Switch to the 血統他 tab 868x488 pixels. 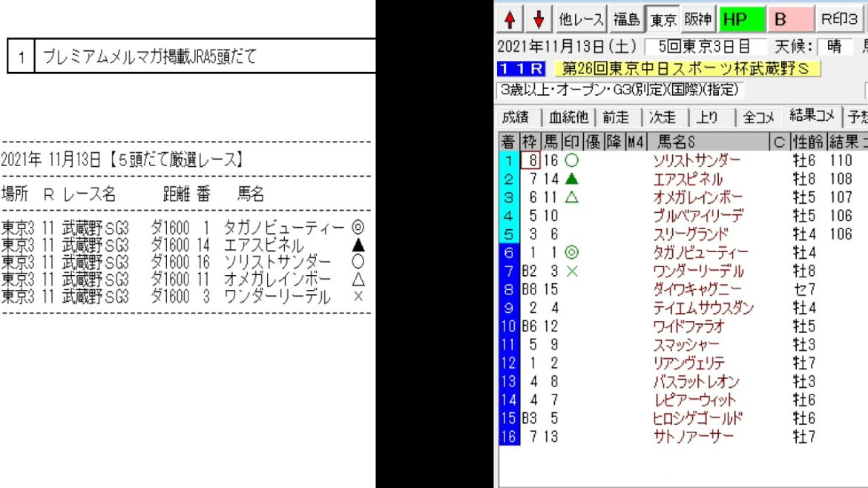point(569,116)
